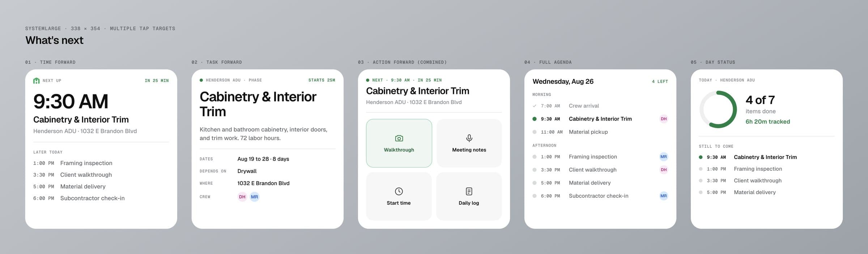Screen dimensions: 868x254
Task: Click DH avatar beside Cabinetry agenda item
Action: coord(664,119)
